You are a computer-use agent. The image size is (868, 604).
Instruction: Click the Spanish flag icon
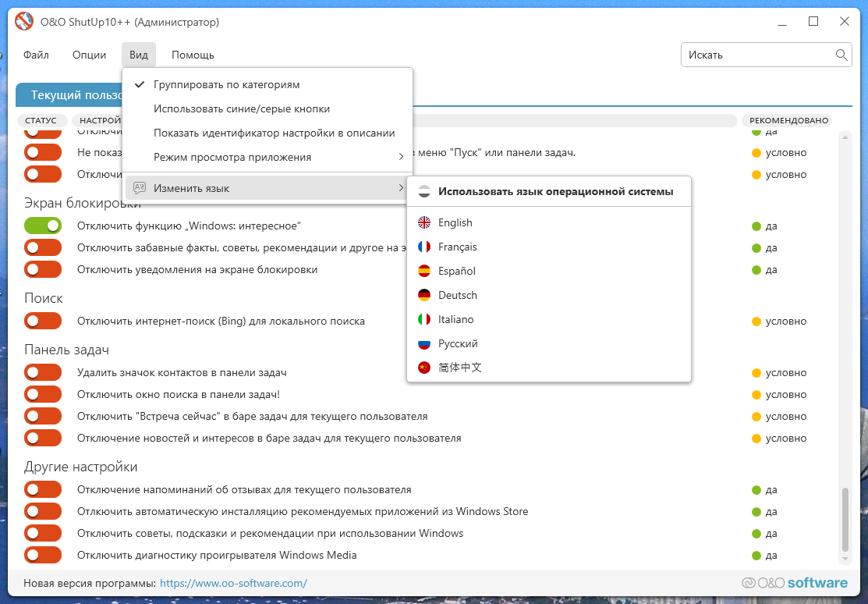[x=424, y=271]
